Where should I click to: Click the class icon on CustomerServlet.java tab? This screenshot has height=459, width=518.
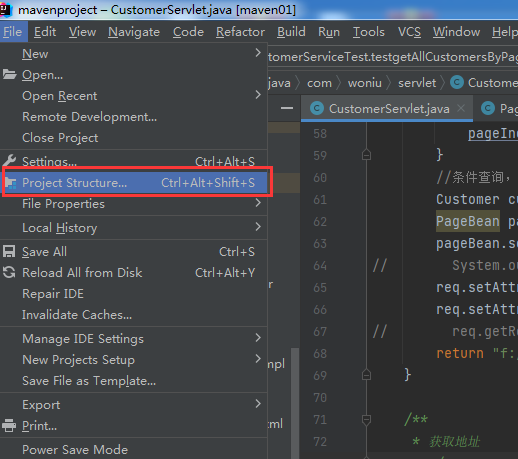pyautogui.click(x=317, y=108)
